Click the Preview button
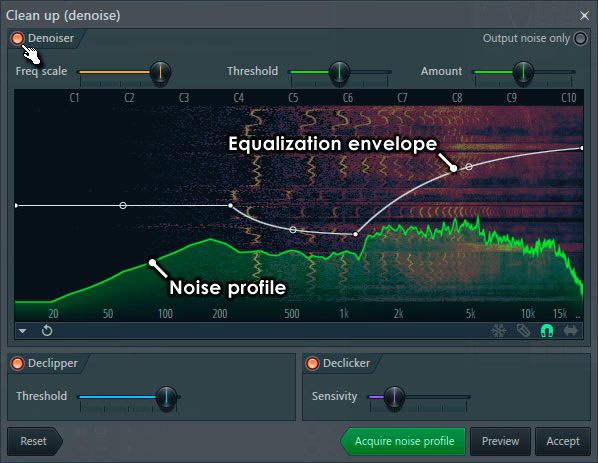Image resolution: width=598 pixels, height=463 pixels. pos(500,441)
